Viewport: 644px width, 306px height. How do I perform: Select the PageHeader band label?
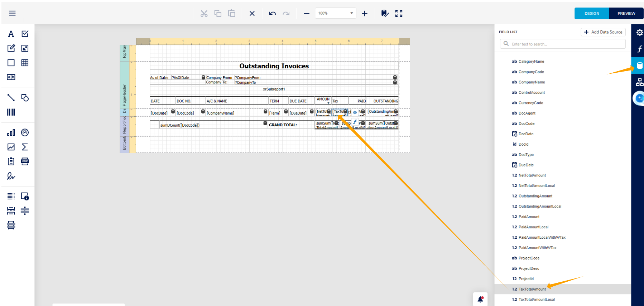(x=124, y=95)
